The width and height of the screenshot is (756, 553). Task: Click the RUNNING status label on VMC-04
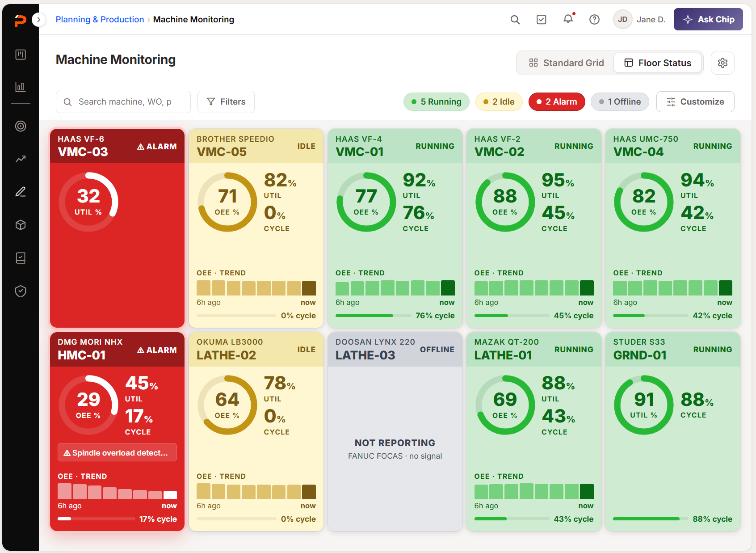713,146
